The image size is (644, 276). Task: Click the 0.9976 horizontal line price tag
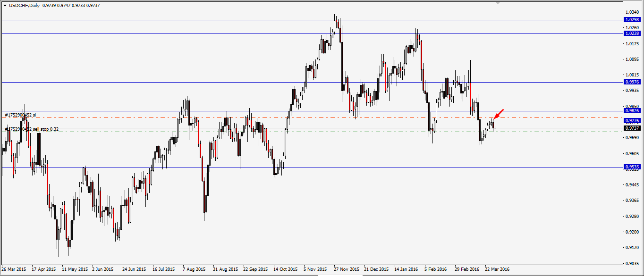click(632, 82)
